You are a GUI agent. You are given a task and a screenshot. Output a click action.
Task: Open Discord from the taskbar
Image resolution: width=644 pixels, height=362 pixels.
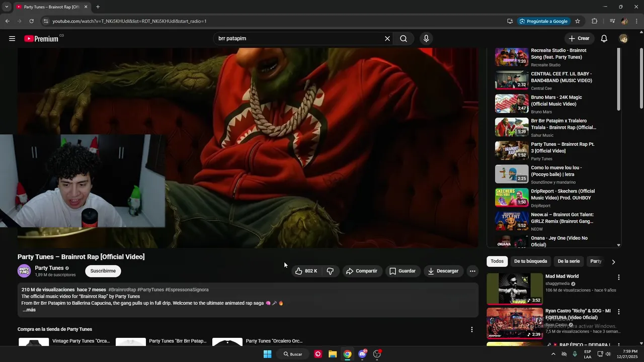click(362, 354)
